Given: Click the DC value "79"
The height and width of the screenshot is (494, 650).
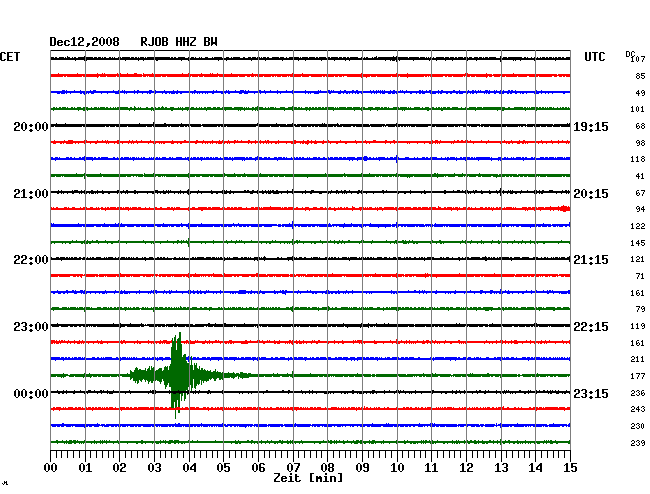Looking at the screenshot, I should tap(640, 309).
